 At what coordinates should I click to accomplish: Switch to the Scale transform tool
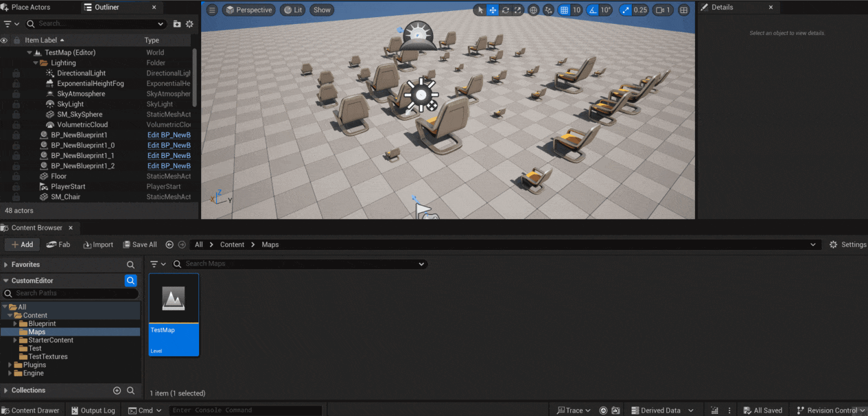(518, 10)
